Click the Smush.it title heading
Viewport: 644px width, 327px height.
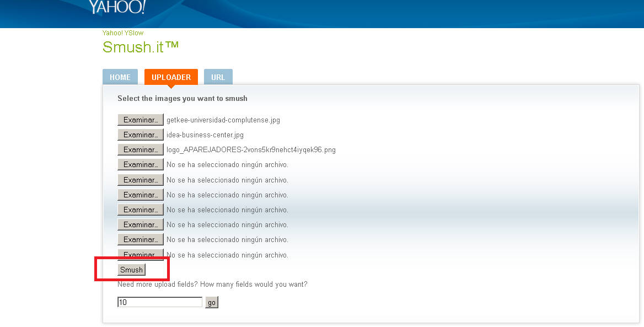click(141, 47)
